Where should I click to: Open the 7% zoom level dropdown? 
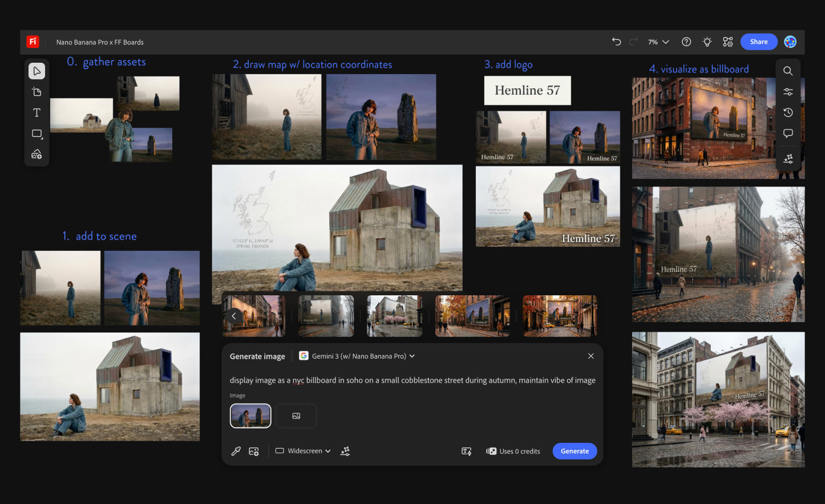(658, 42)
